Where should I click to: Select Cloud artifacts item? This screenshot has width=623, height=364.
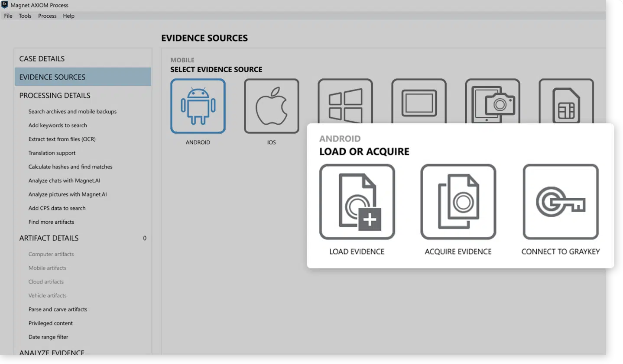tap(46, 282)
